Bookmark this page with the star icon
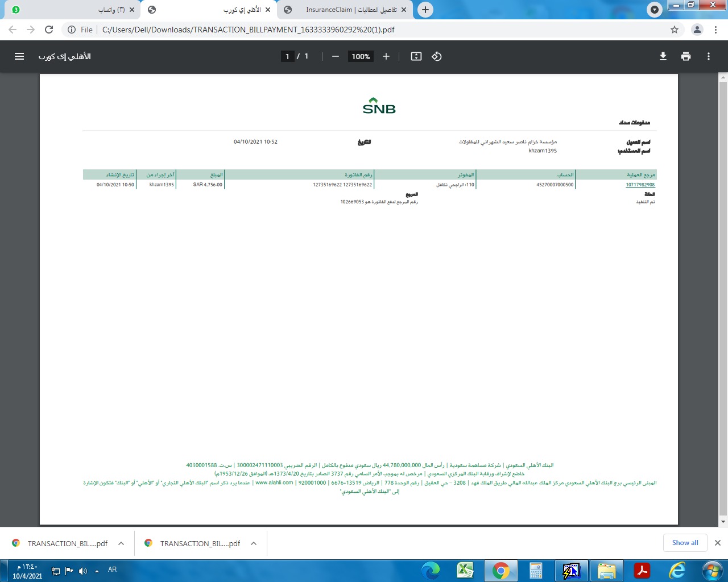Screen dimensions: 728x582 tap(675, 30)
